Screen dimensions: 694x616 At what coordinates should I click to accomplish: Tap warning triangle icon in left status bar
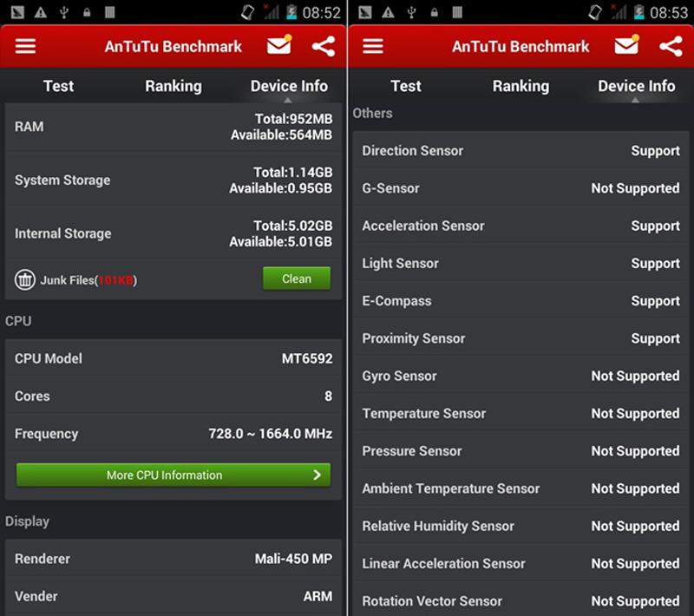point(41,12)
